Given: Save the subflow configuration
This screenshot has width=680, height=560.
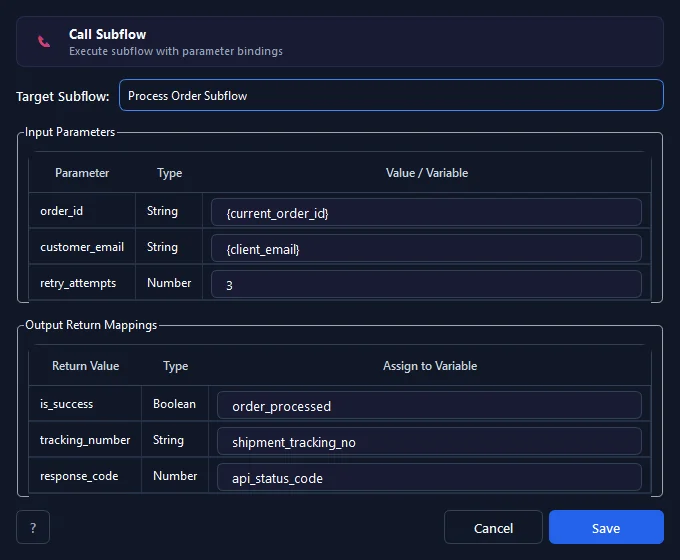Looking at the screenshot, I should tap(606, 527).
